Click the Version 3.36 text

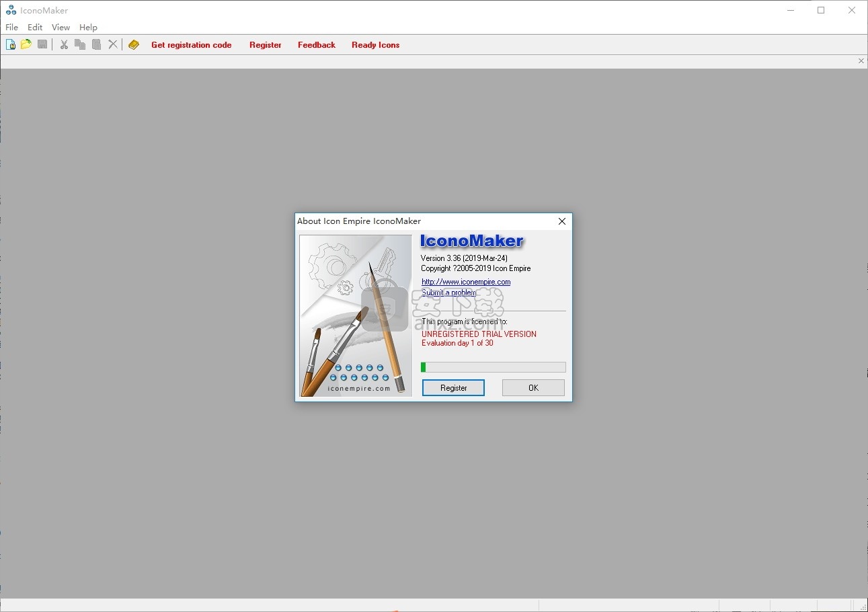click(464, 258)
